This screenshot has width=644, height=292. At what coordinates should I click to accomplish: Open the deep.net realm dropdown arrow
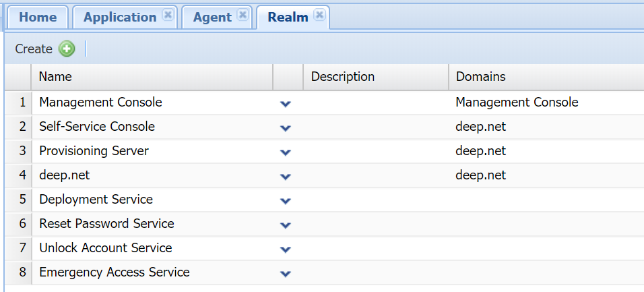pos(286,177)
